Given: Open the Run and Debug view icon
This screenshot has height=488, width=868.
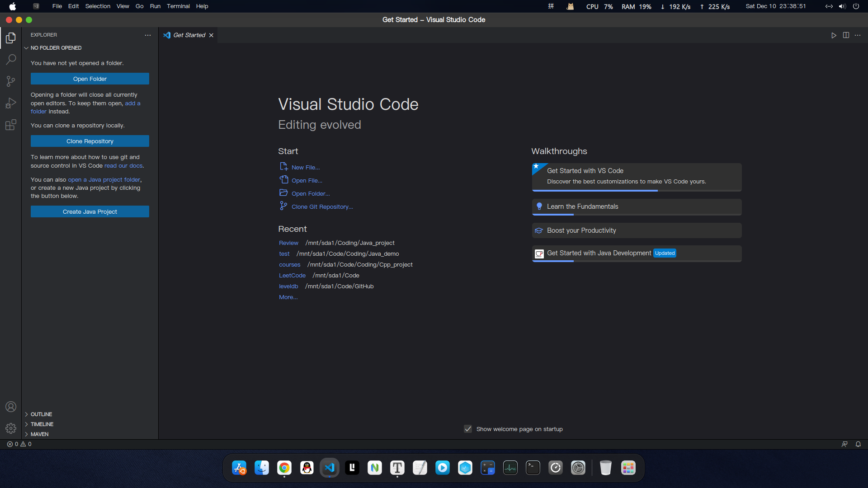Looking at the screenshot, I should pyautogui.click(x=11, y=103).
